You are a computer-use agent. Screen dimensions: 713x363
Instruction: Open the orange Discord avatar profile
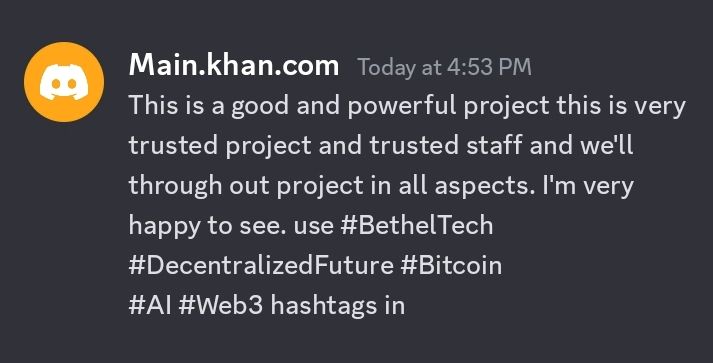[64, 82]
